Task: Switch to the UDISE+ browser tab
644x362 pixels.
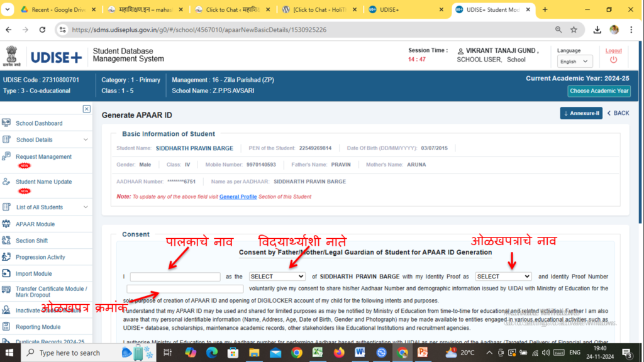Action: click(x=407, y=9)
